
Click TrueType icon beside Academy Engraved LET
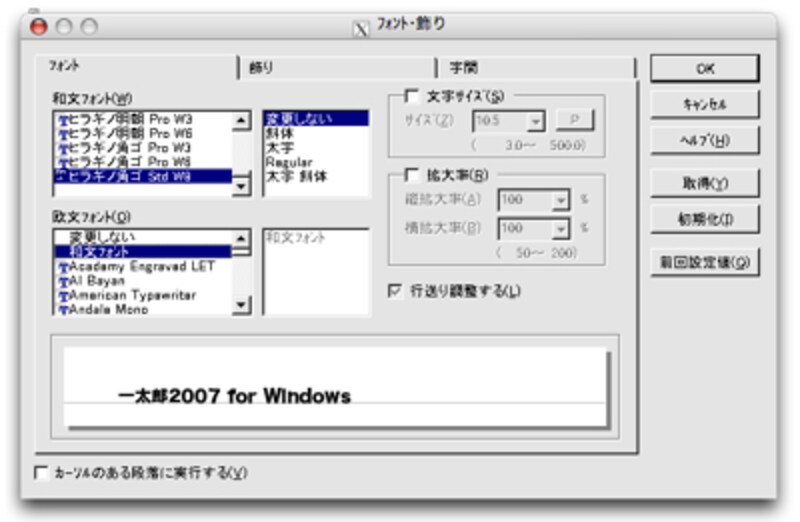click(63, 267)
